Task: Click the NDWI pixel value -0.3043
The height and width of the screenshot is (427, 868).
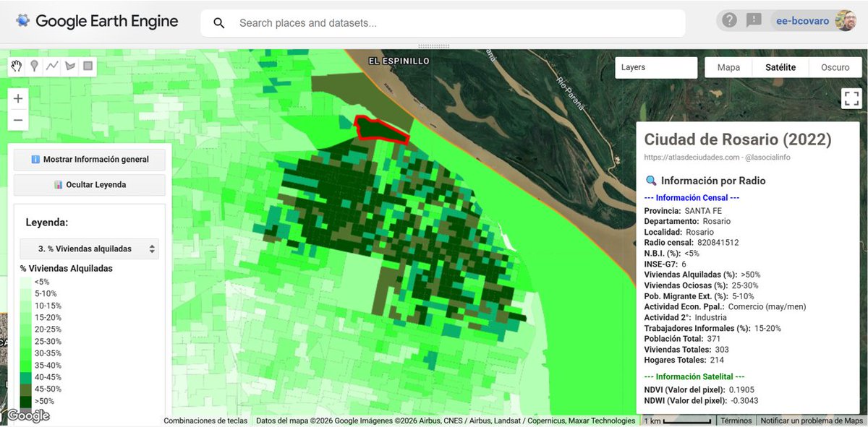Action: click(x=744, y=400)
